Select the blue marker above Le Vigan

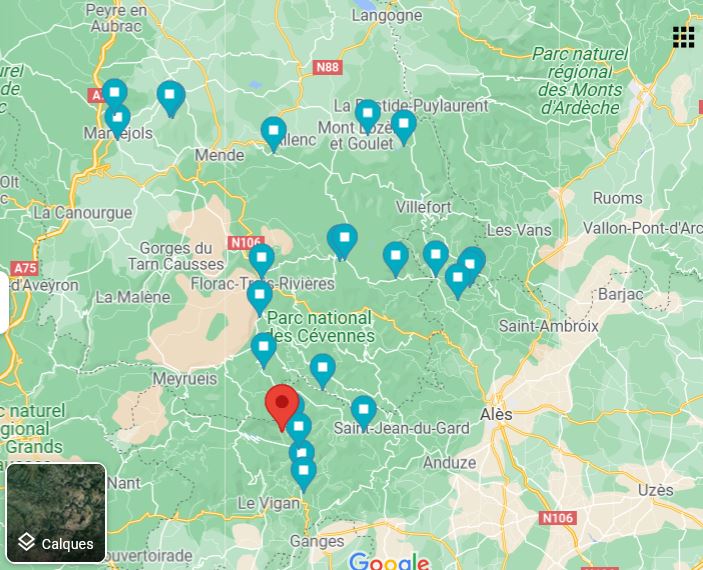coord(304,475)
